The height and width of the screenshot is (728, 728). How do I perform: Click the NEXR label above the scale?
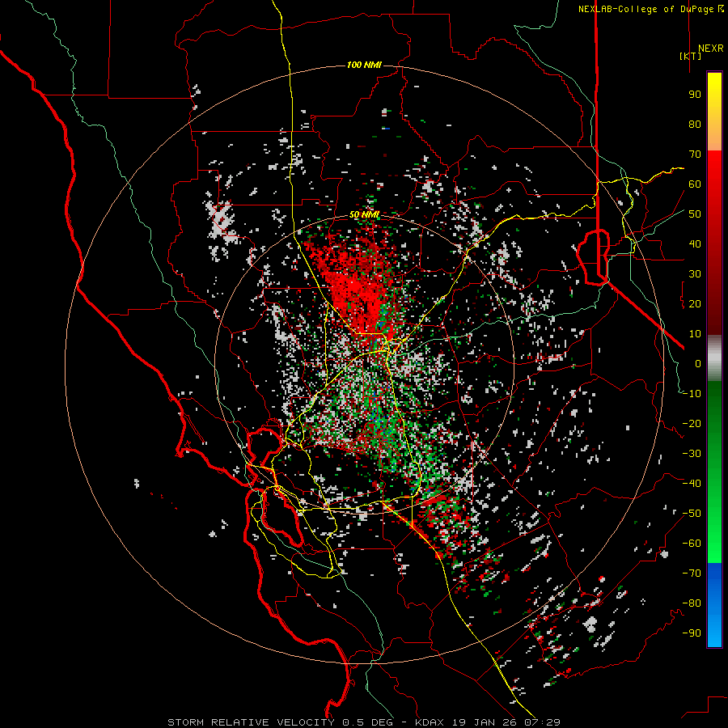pyautogui.click(x=710, y=49)
